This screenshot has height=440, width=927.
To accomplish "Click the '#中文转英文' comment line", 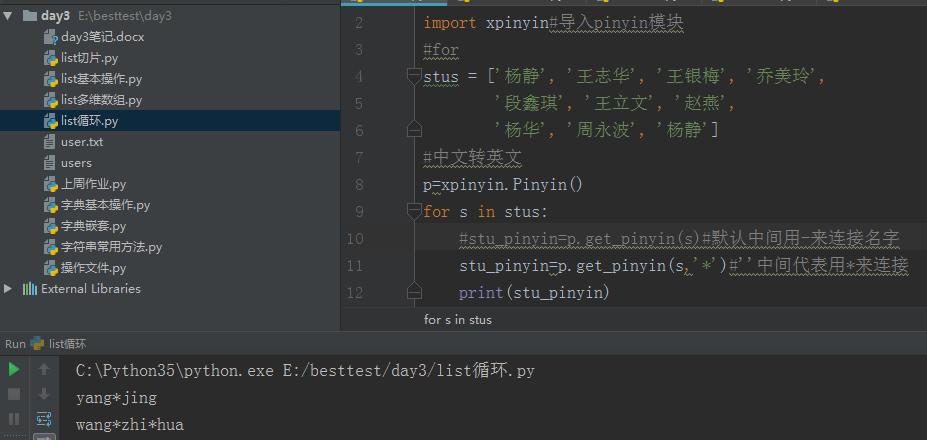I will (472, 158).
